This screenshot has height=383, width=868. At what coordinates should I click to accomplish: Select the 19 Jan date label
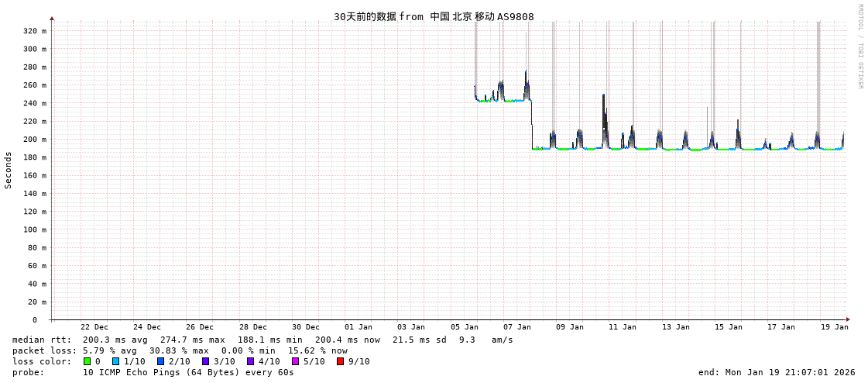tap(834, 327)
